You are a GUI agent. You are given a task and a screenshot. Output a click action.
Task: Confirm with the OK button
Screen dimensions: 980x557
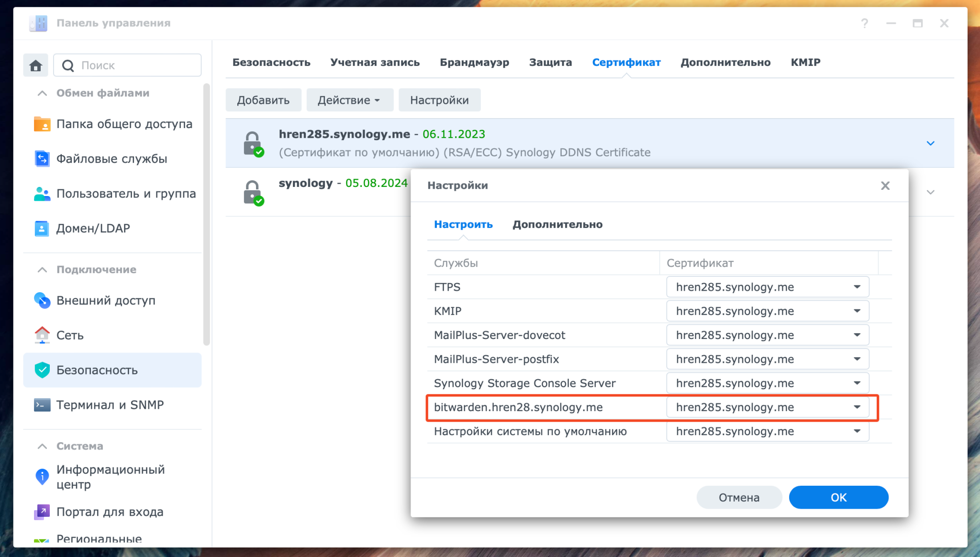[x=838, y=497]
